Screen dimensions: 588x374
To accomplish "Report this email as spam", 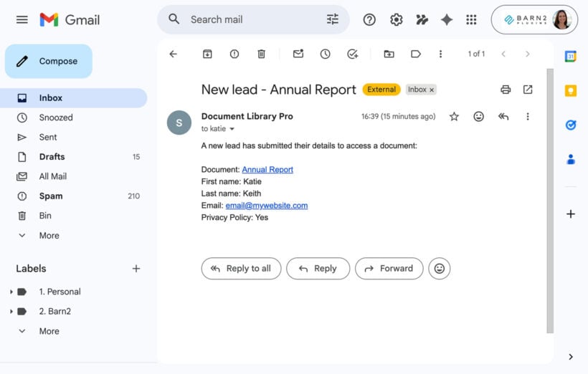I will click(x=234, y=54).
